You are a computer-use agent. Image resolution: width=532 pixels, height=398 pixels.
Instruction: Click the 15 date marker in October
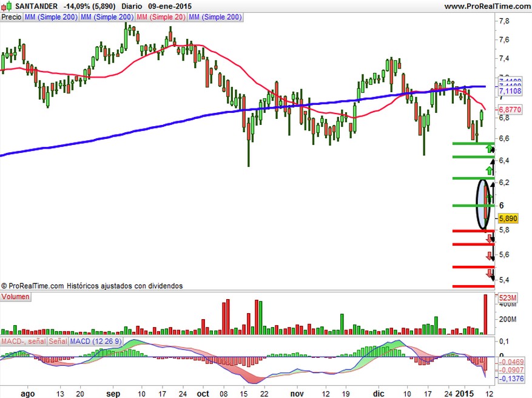pos(244,394)
